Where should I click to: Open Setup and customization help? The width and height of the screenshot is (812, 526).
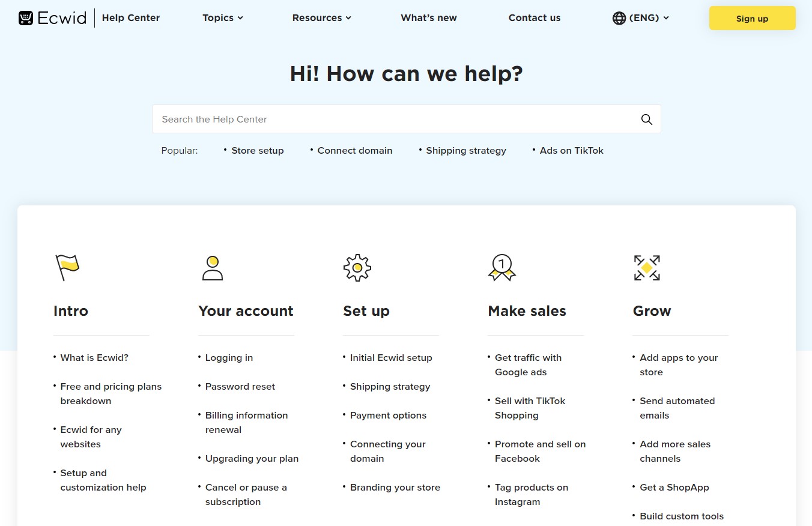tap(103, 480)
